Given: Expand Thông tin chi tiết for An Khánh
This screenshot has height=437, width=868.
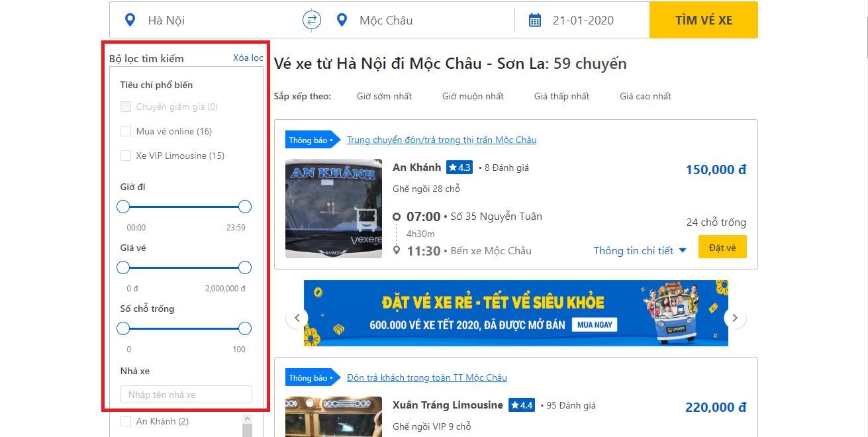Looking at the screenshot, I should 640,250.
